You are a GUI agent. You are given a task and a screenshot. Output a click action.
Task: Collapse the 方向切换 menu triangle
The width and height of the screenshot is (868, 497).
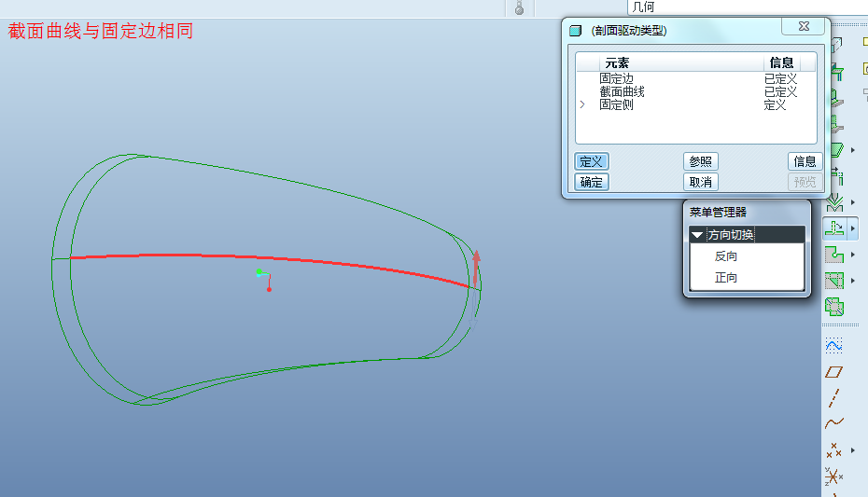point(697,235)
